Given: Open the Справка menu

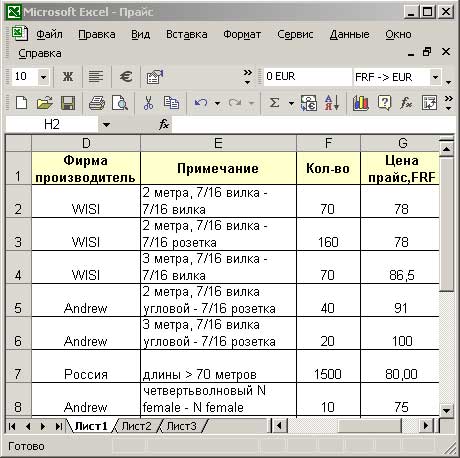Looking at the screenshot, I should pyautogui.click(x=40, y=53).
